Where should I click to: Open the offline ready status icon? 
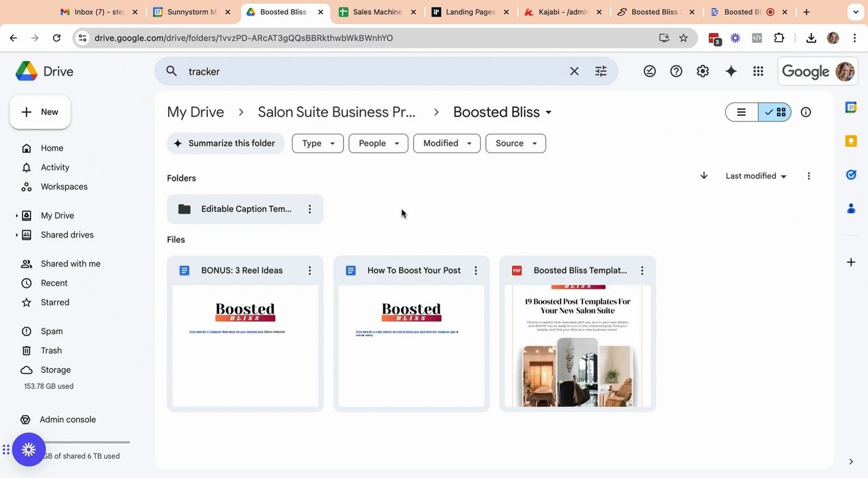coord(650,71)
